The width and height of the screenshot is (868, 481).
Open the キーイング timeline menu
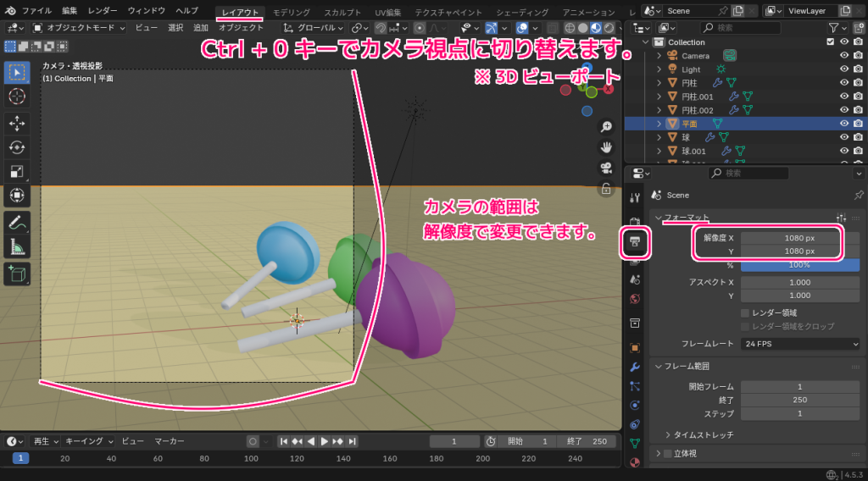(89, 441)
